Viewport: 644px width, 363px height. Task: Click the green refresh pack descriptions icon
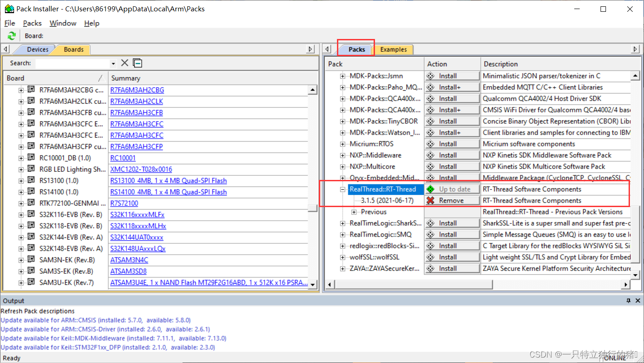click(x=12, y=36)
